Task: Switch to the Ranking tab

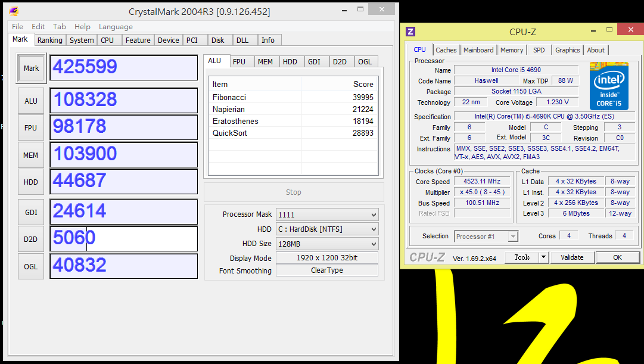Action: [x=49, y=41]
